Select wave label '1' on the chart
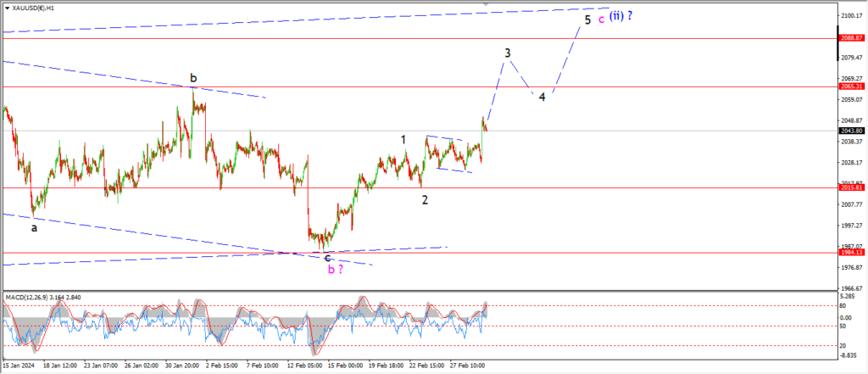 pos(403,140)
